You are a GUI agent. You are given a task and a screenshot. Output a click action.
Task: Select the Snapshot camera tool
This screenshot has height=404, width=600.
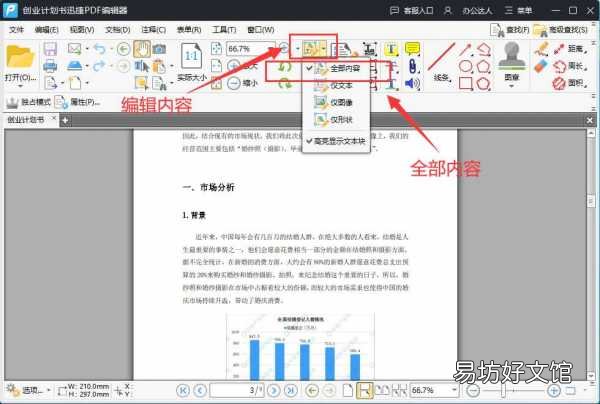pos(159,49)
